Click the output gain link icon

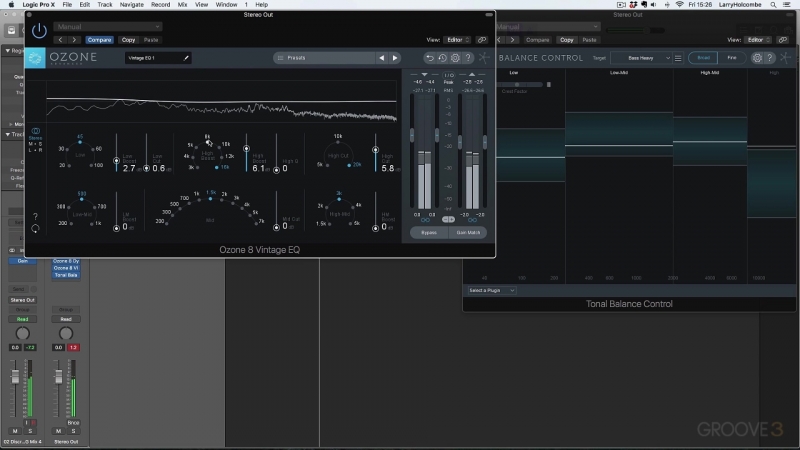[x=472, y=220]
